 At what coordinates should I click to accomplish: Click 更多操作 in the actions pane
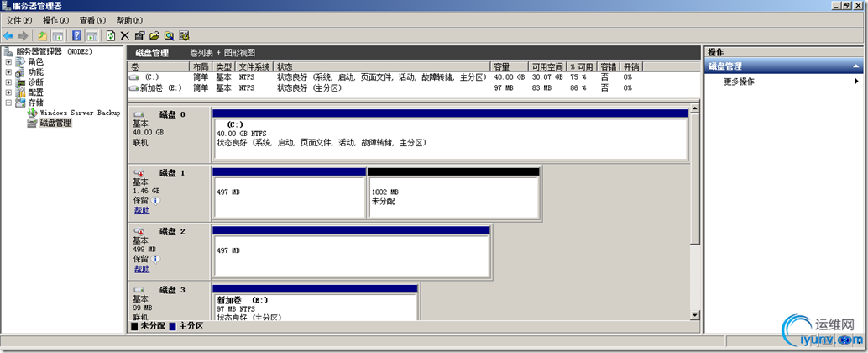pos(739,82)
